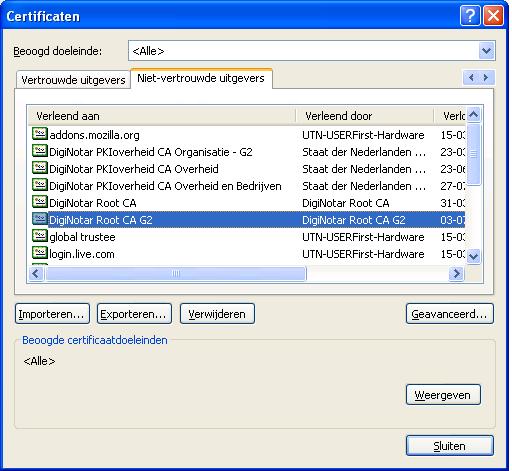Show previous tabs with left tab arrow

click(x=471, y=78)
